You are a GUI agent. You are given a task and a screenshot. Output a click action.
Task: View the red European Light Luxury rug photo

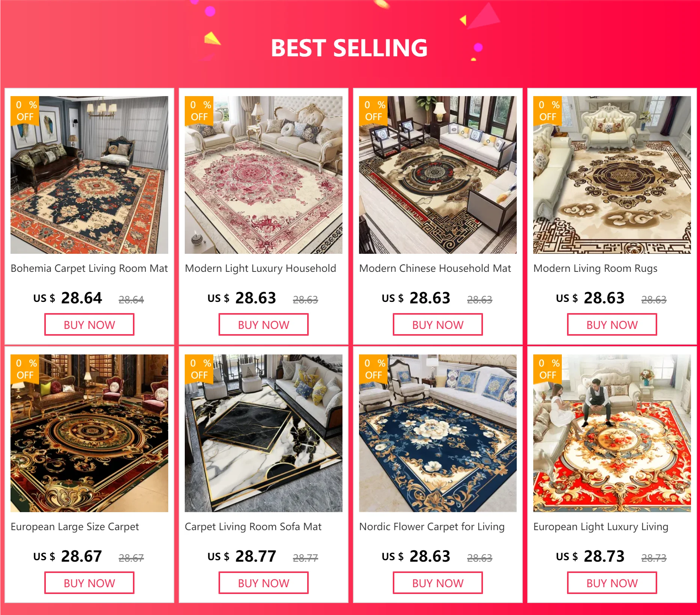[612, 433]
